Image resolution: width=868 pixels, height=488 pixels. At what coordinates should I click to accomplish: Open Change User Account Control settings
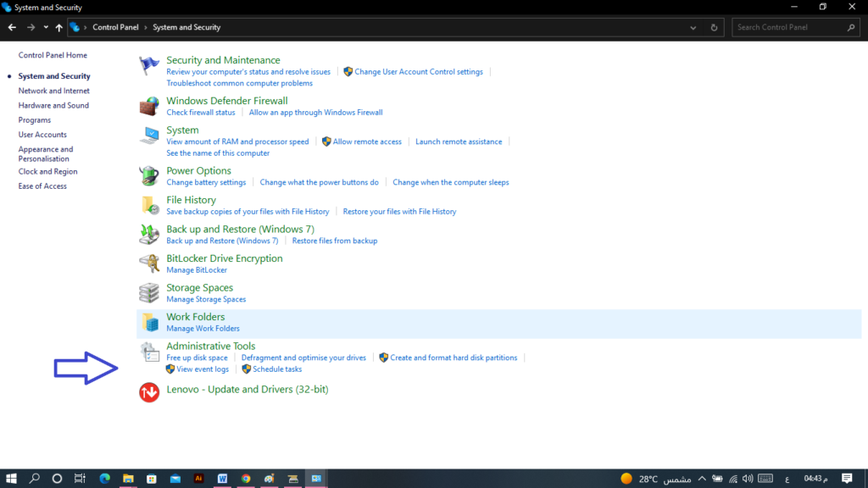(419, 71)
